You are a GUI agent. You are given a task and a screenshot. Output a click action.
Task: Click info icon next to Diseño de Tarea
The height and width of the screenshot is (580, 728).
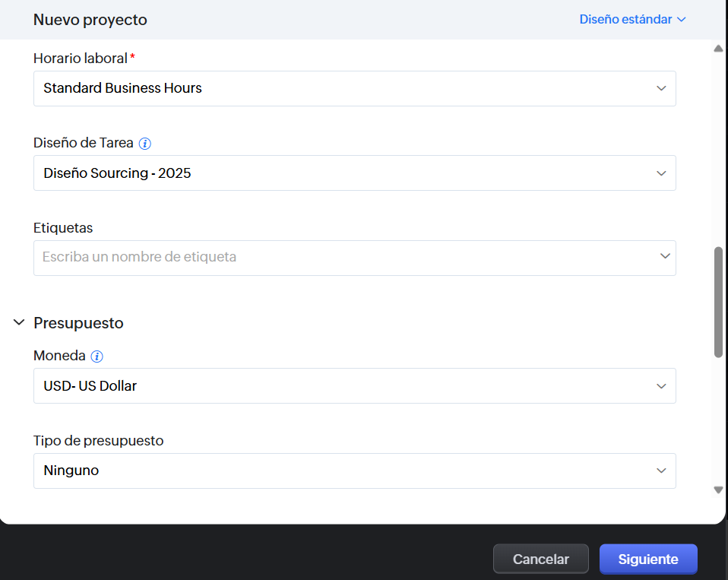(x=145, y=143)
